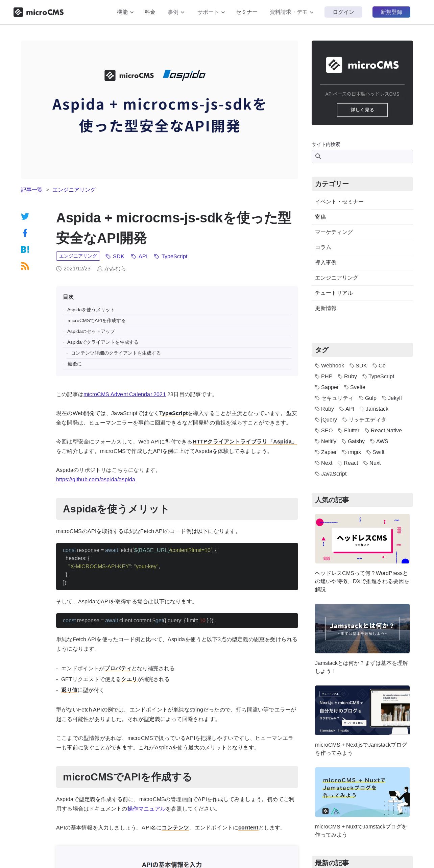434x868 pixels.
Task: Open the React Native tag
Action: point(383,431)
